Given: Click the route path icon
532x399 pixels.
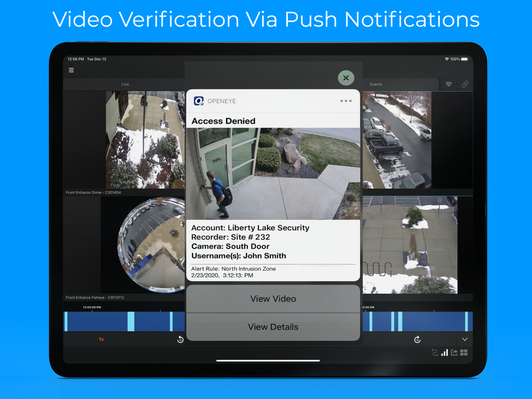Looking at the screenshot, I should pyautogui.click(x=435, y=353).
